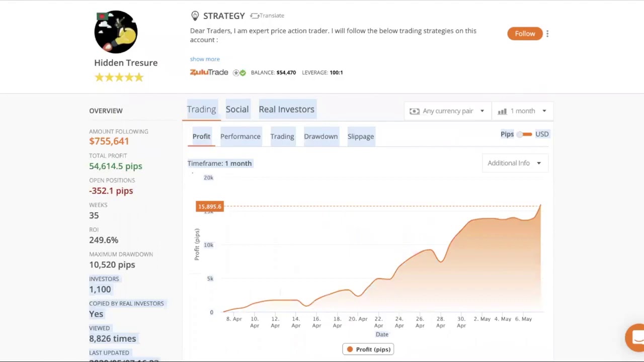This screenshot has height=362, width=644.
Task: Toggle the Profit (pips) legend series
Action: (x=368, y=349)
